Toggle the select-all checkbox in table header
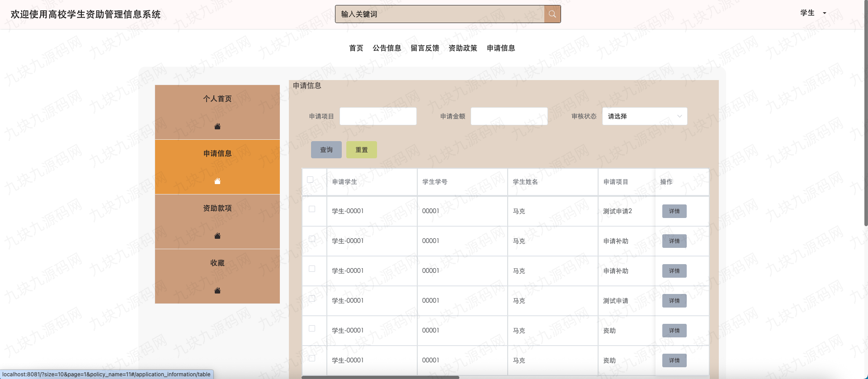The height and width of the screenshot is (379, 868). tap(310, 180)
